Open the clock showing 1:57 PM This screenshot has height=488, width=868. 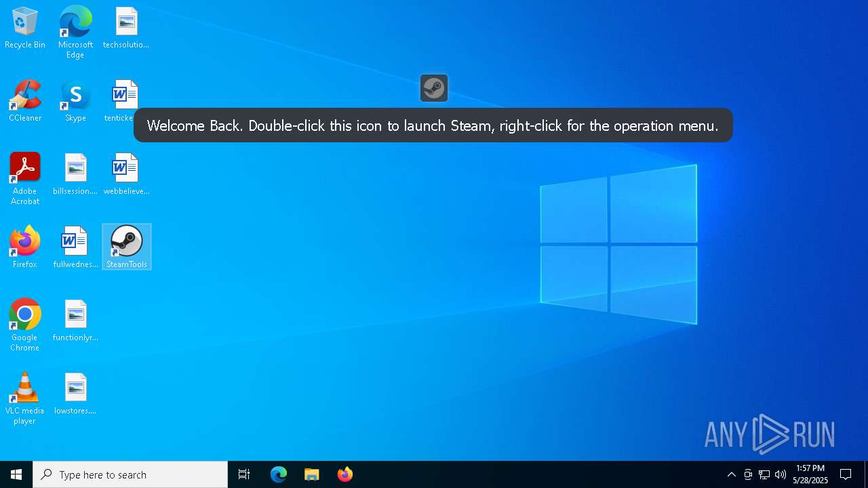(810, 474)
